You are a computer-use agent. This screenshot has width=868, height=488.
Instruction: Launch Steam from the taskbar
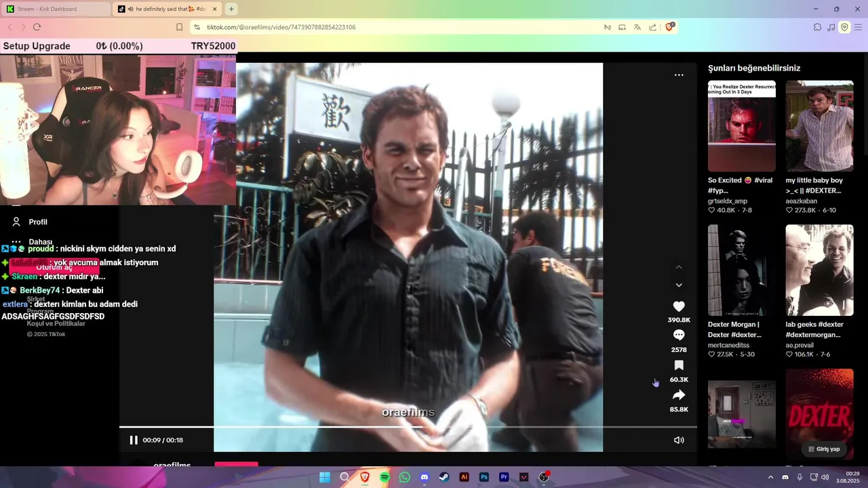point(444,477)
